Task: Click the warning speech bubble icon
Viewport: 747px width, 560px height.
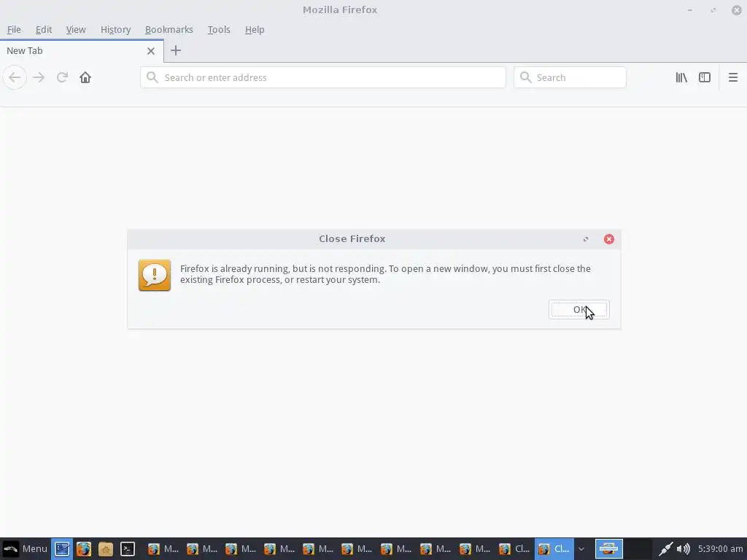Action: (x=155, y=275)
